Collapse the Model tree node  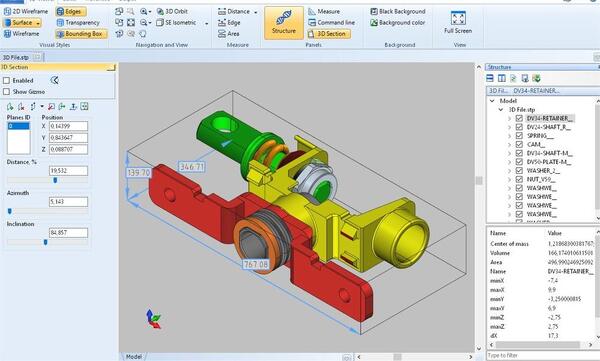pyautogui.click(x=492, y=101)
